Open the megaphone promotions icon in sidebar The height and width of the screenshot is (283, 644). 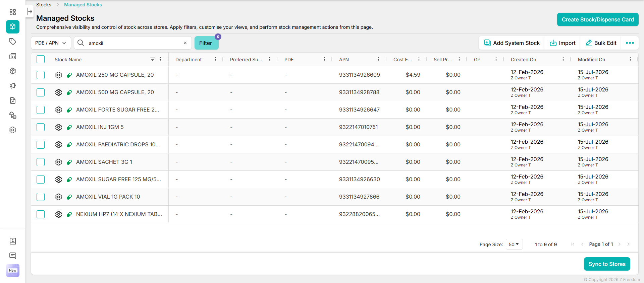click(x=13, y=86)
